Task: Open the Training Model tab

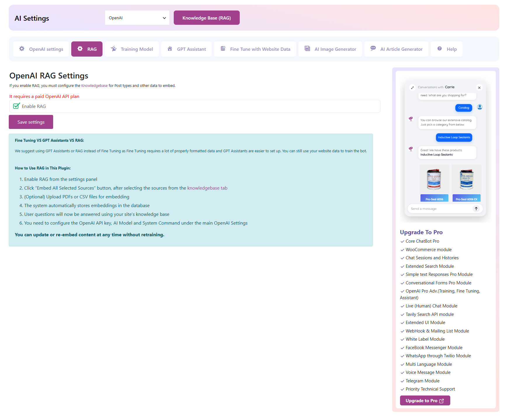Action: 132,49
